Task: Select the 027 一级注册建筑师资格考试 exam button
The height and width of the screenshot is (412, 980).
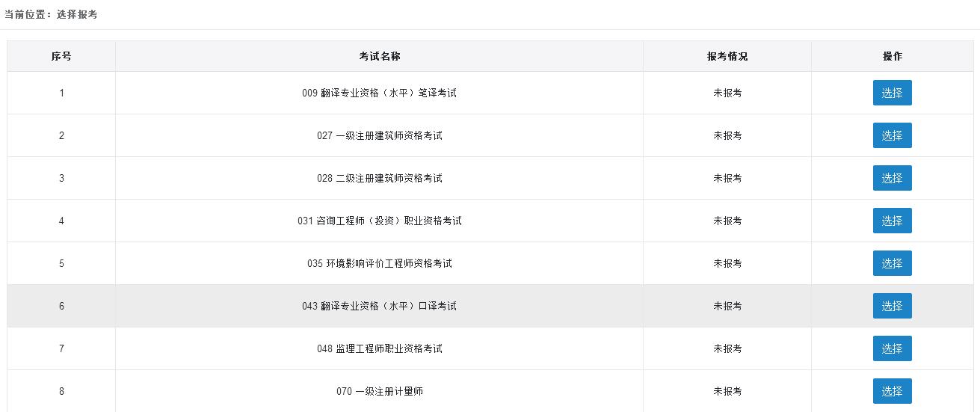Action: coord(892,135)
